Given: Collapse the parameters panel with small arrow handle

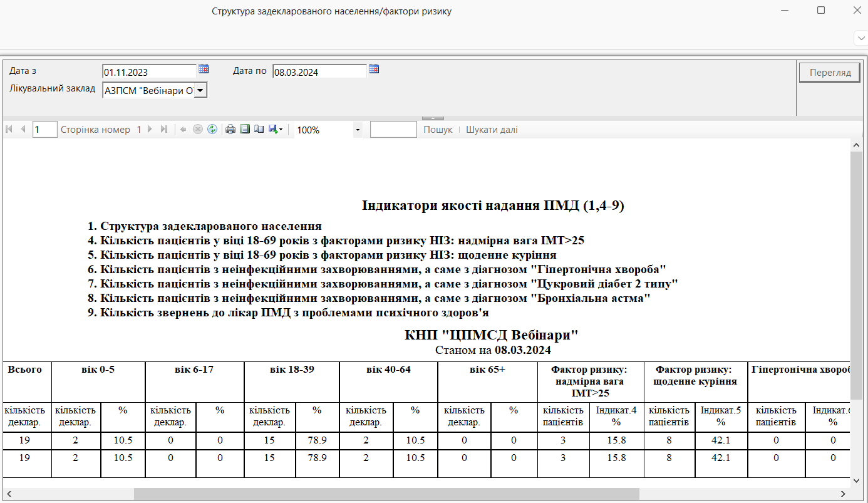Looking at the screenshot, I should pyautogui.click(x=433, y=118).
